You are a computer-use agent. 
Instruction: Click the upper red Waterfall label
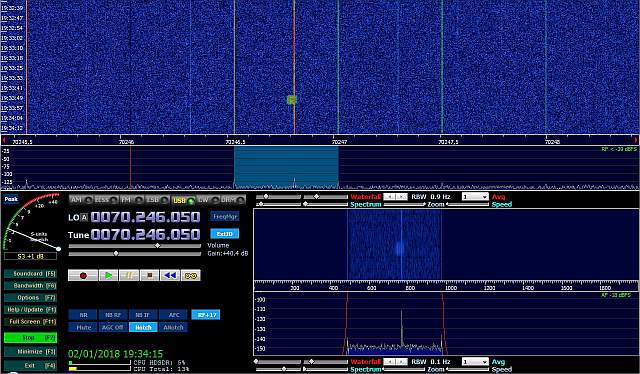(x=366, y=197)
